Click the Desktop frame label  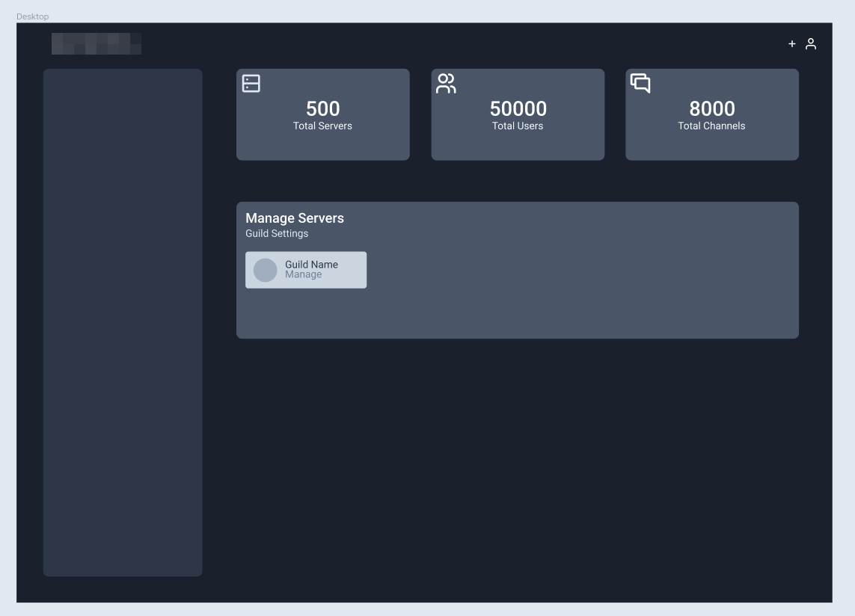32,16
